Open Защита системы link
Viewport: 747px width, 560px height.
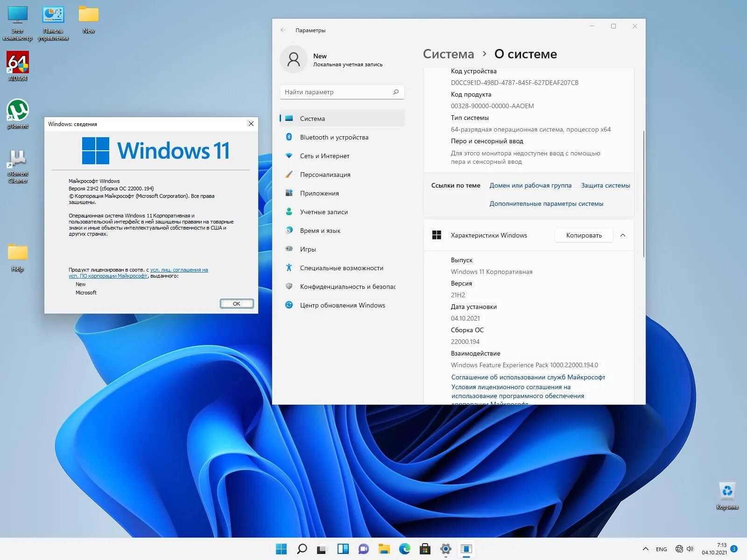[606, 185]
